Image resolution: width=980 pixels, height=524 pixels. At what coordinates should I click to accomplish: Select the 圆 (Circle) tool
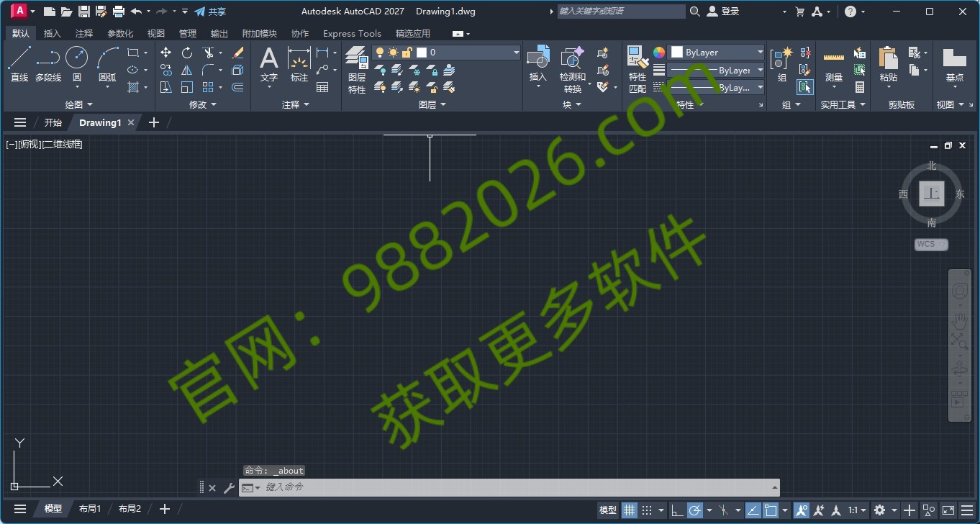tap(76, 58)
